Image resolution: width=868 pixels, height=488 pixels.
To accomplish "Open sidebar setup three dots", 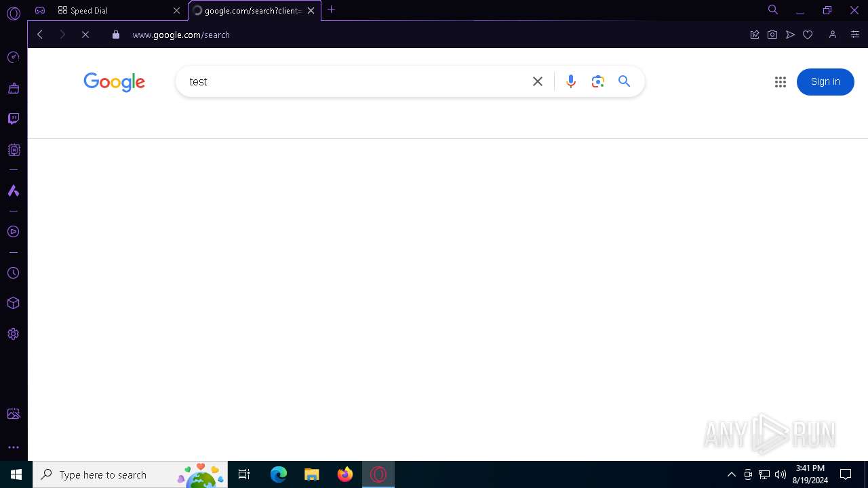I will pos(14,447).
